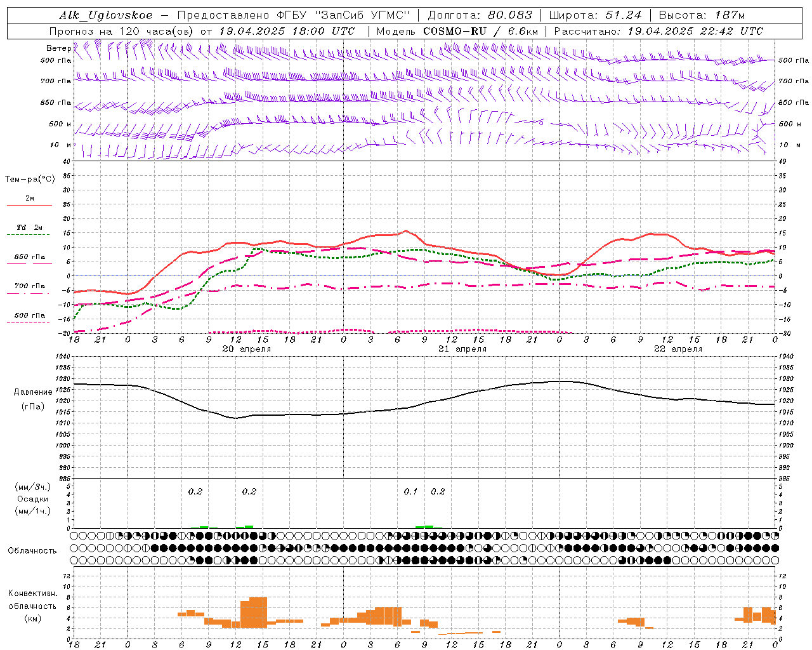Screen dimensions: 812x650
Task: Select the 22 апреля date label
Action: pos(678,349)
